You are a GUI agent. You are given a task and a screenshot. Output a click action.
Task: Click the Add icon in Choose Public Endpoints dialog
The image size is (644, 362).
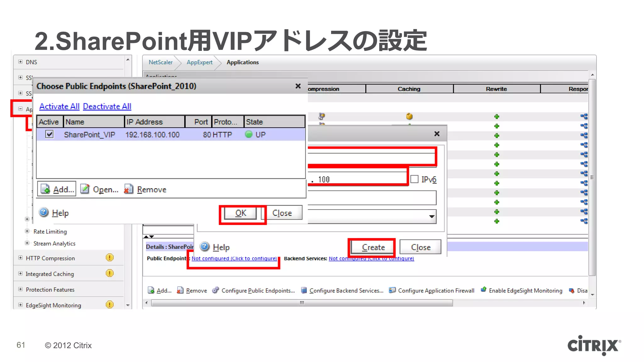[45, 189]
